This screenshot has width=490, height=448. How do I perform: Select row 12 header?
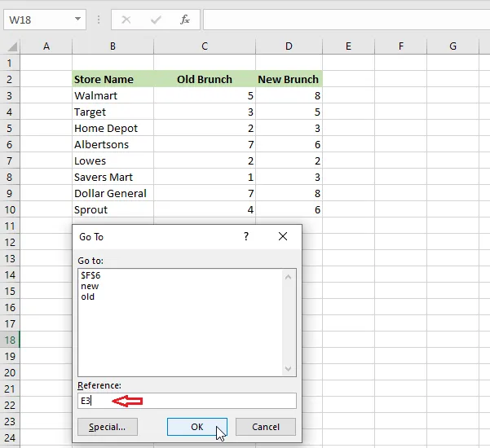coord(9,242)
